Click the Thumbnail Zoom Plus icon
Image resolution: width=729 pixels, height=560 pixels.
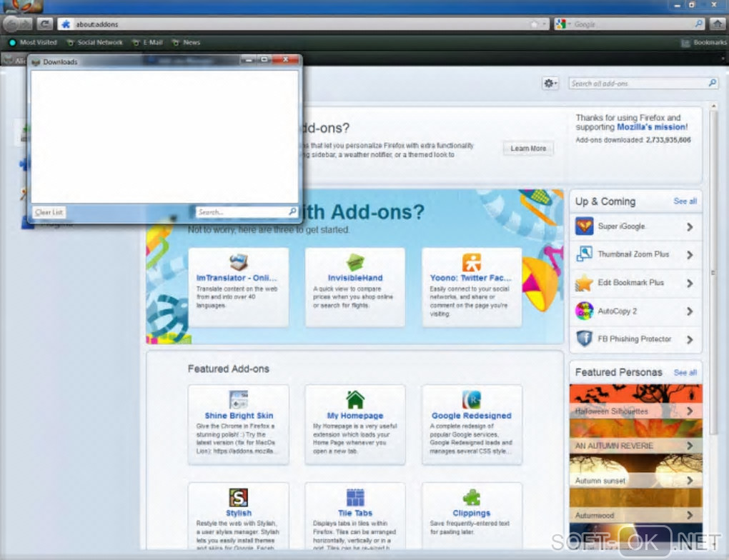(x=584, y=254)
